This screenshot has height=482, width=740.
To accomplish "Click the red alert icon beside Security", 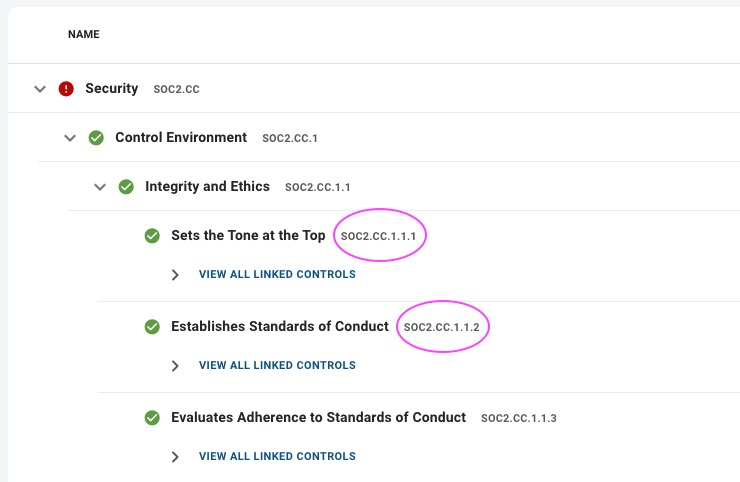I will point(66,89).
